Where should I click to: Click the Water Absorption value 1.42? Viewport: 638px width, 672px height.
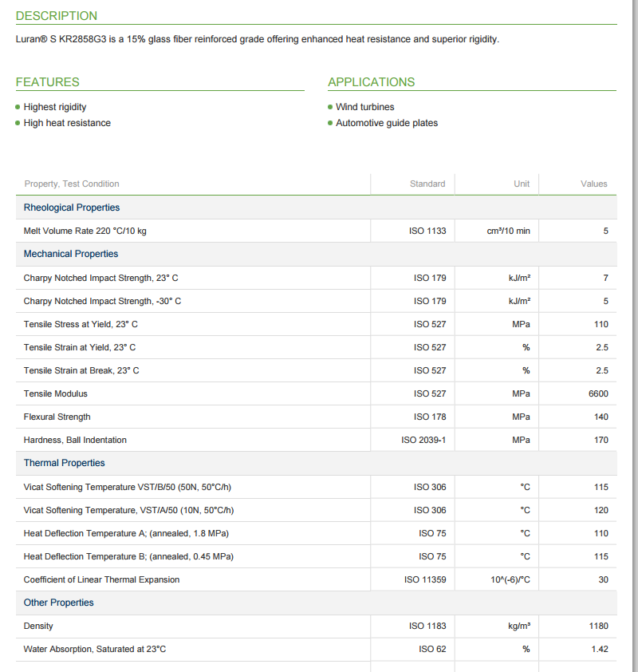coord(600,650)
